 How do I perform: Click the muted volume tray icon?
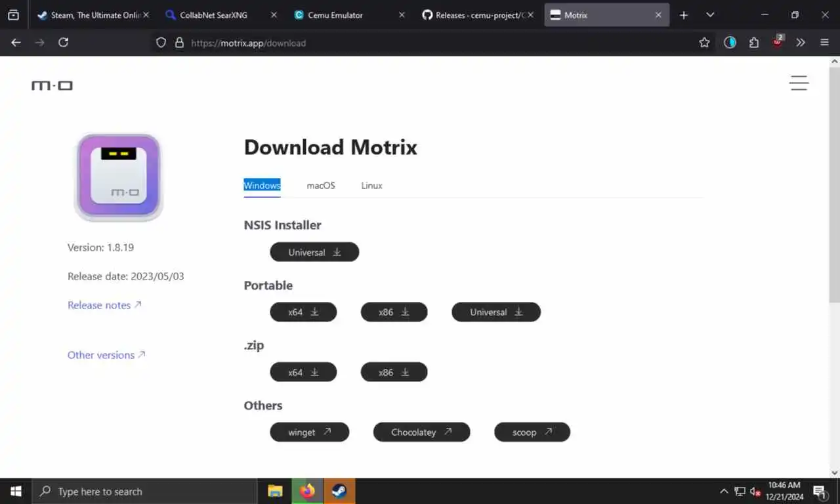pyautogui.click(x=755, y=492)
